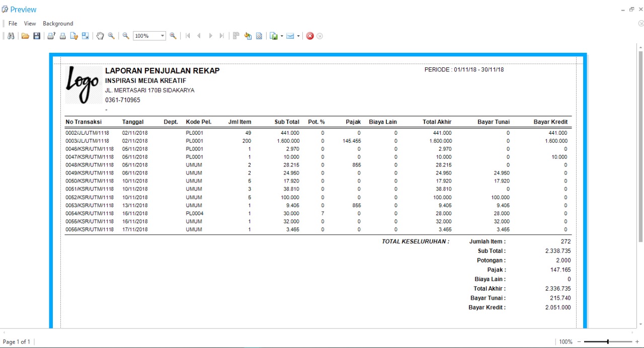The width and height of the screenshot is (644, 348).
Task: Open Page Setup from the toolbar
Action: coord(74,36)
